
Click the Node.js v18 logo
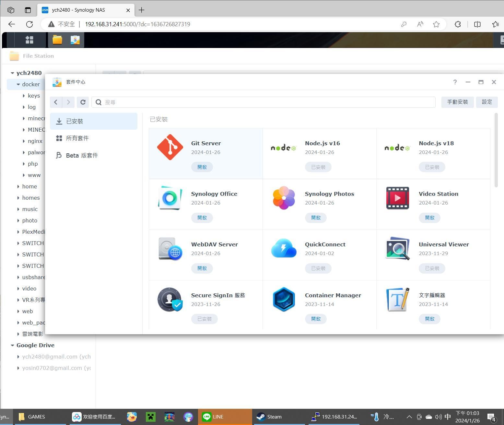tap(397, 148)
